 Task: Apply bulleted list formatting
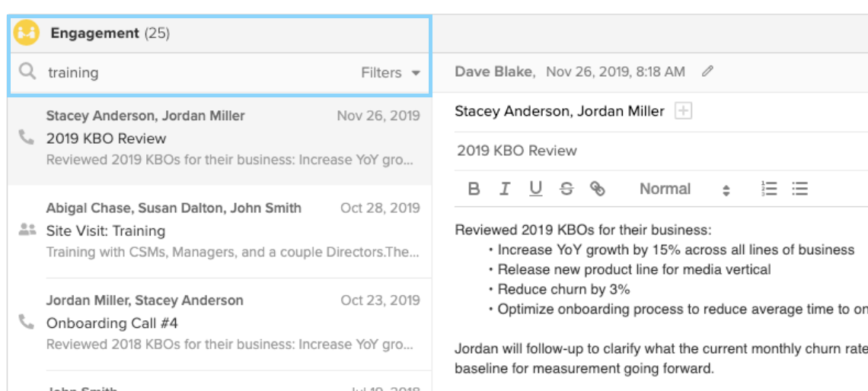[799, 189]
